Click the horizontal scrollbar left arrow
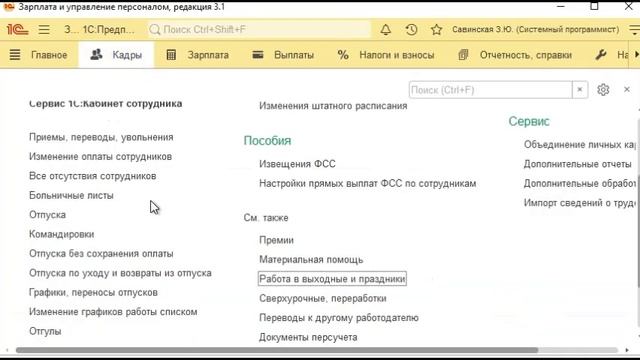Viewport: 640px width, 360px height. point(7,350)
